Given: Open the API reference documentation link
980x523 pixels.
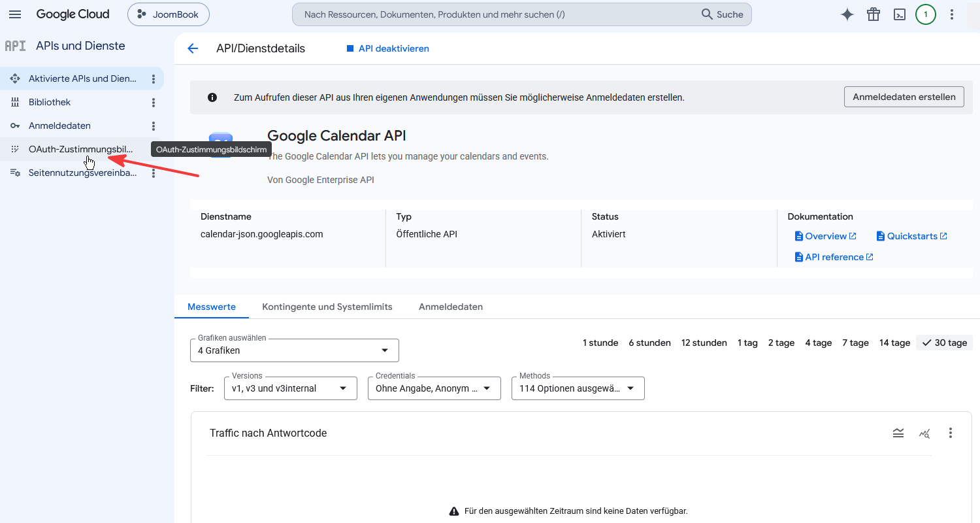Looking at the screenshot, I should [834, 257].
